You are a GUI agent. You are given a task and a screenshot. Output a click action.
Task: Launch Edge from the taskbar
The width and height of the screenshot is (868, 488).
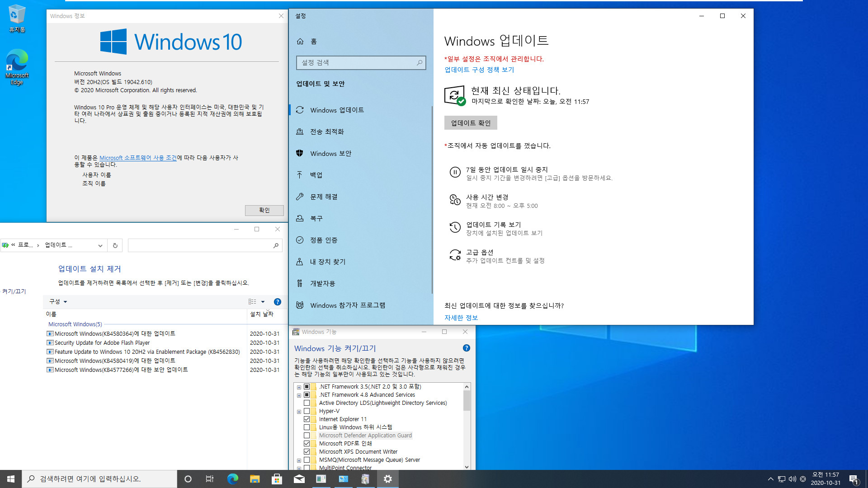pyautogui.click(x=232, y=479)
